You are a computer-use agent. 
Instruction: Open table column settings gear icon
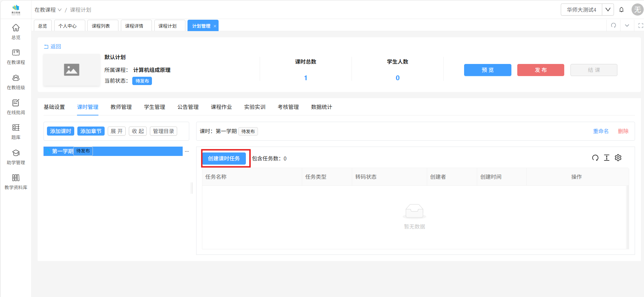click(618, 158)
